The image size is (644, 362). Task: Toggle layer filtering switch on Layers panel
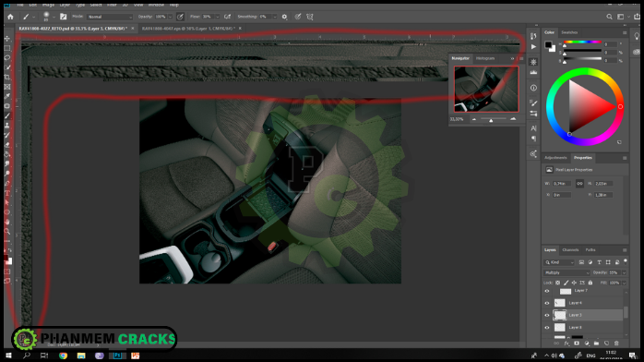[x=626, y=261]
